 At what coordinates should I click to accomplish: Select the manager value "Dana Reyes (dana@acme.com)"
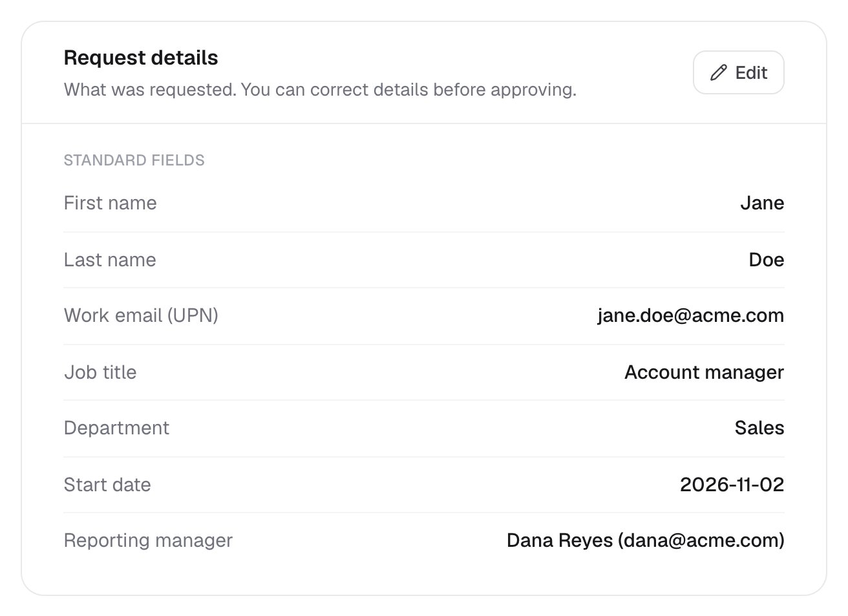click(x=646, y=540)
